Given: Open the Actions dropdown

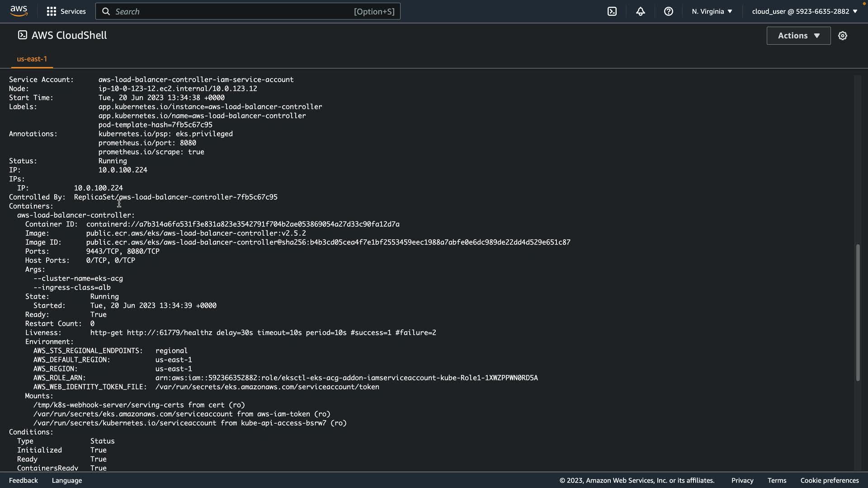Looking at the screenshot, I should coord(798,36).
